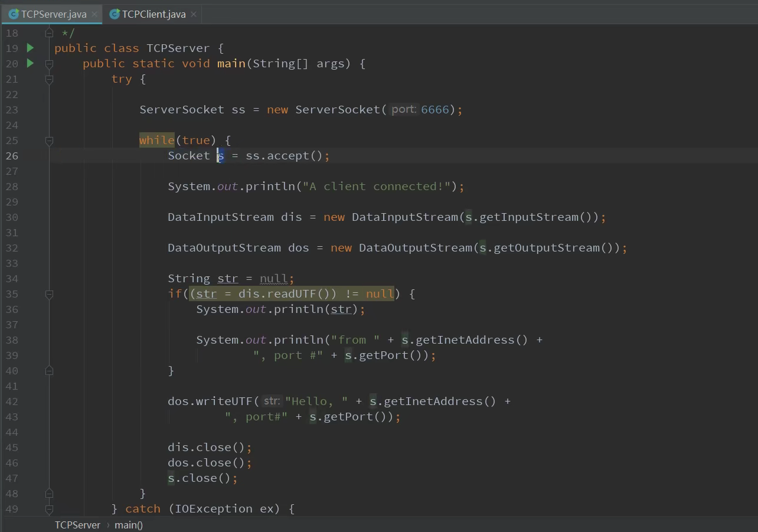The image size is (758, 532).
Task: Collapse the main method fold on line 20
Action: click(49, 63)
